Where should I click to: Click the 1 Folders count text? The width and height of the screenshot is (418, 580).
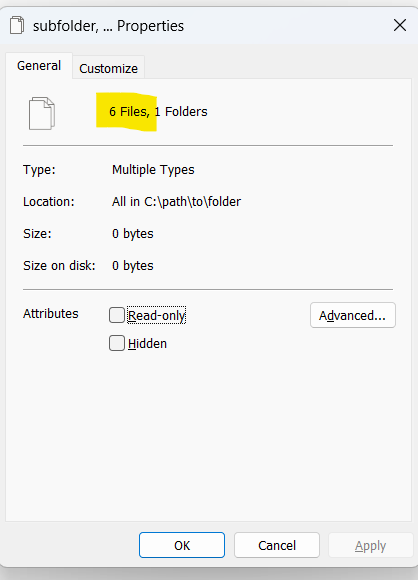tap(181, 111)
